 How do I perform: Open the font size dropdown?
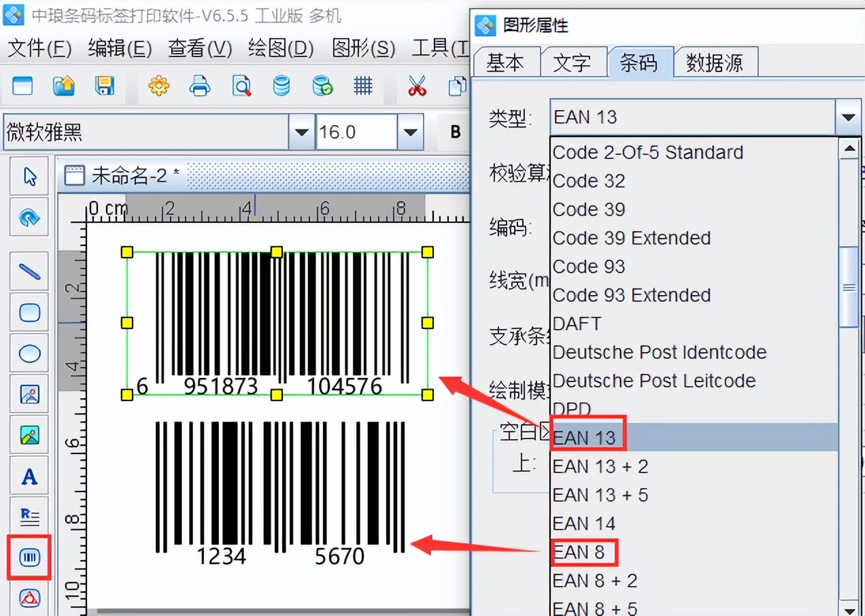pyautogui.click(x=409, y=131)
